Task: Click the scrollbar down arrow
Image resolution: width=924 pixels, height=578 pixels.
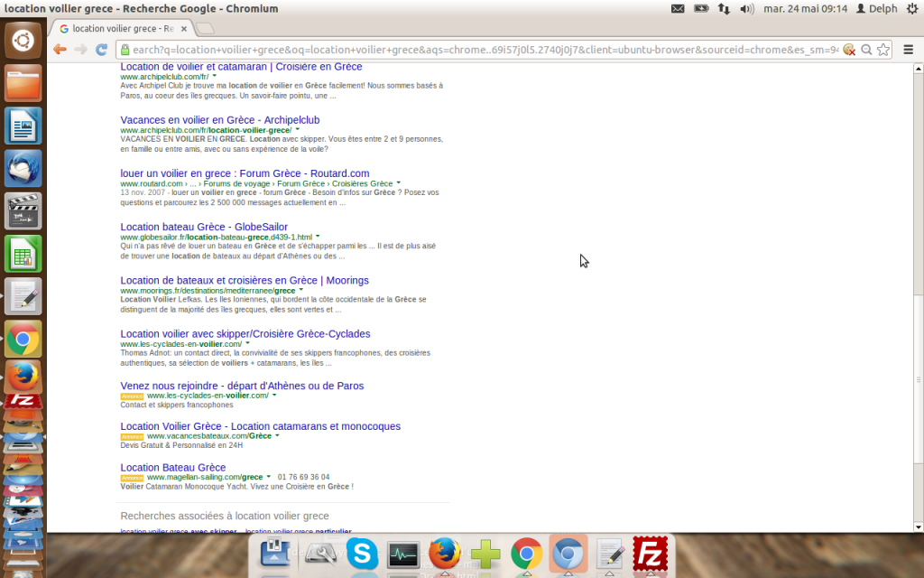Action: (918, 527)
